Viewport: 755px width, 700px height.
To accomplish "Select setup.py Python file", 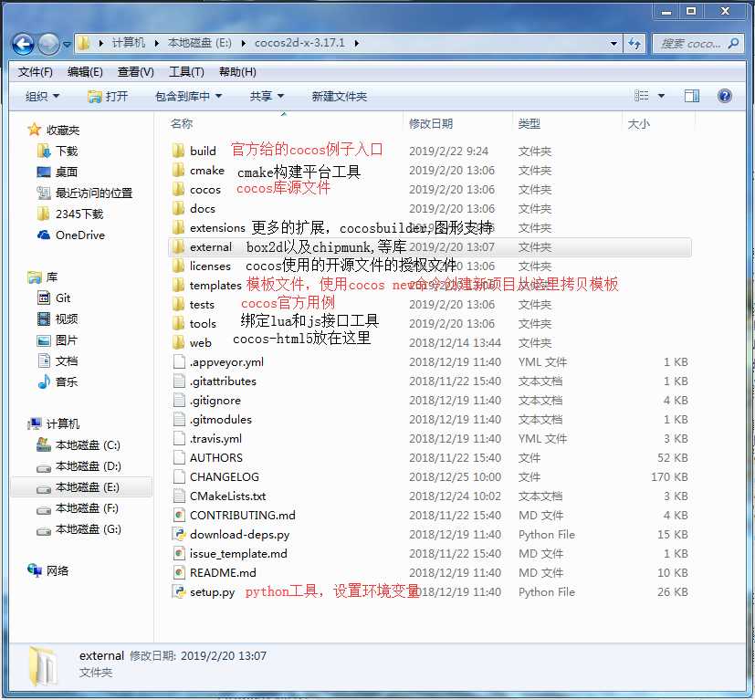I will tap(204, 591).
